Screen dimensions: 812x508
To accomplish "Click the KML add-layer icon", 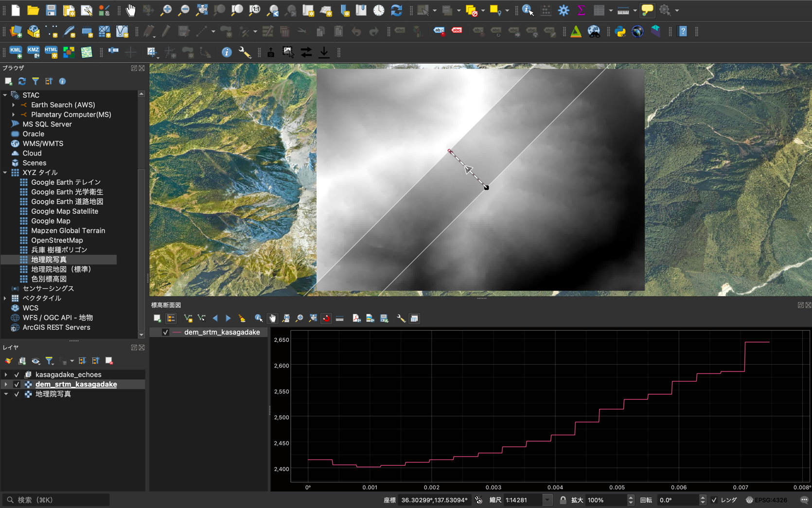I will tap(16, 52).
